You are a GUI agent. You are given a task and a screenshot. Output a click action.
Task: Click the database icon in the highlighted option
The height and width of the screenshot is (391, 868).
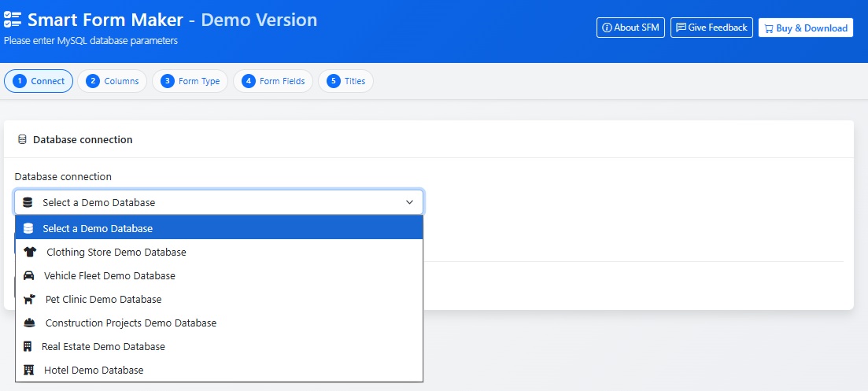pos(28,228)
